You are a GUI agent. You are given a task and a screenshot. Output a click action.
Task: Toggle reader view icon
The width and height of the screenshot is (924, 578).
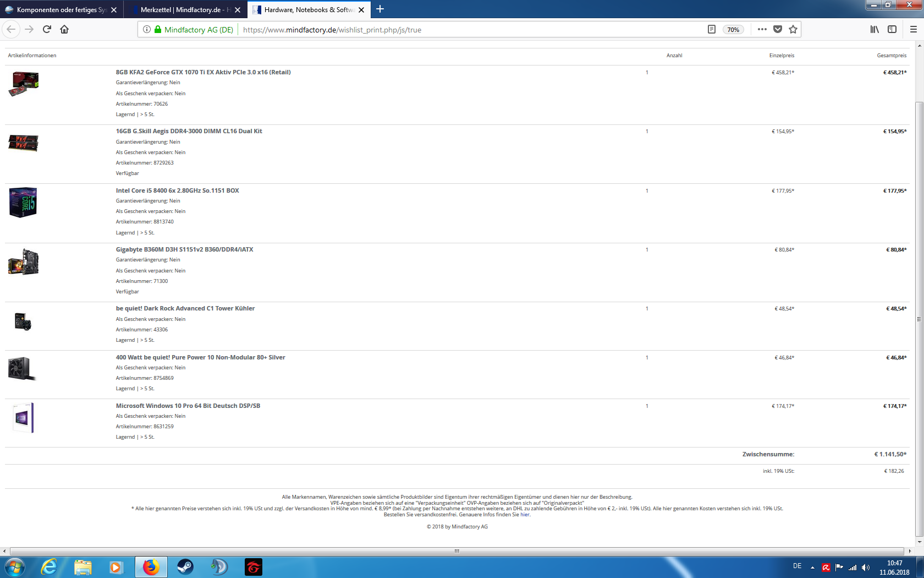coord(711,30)
